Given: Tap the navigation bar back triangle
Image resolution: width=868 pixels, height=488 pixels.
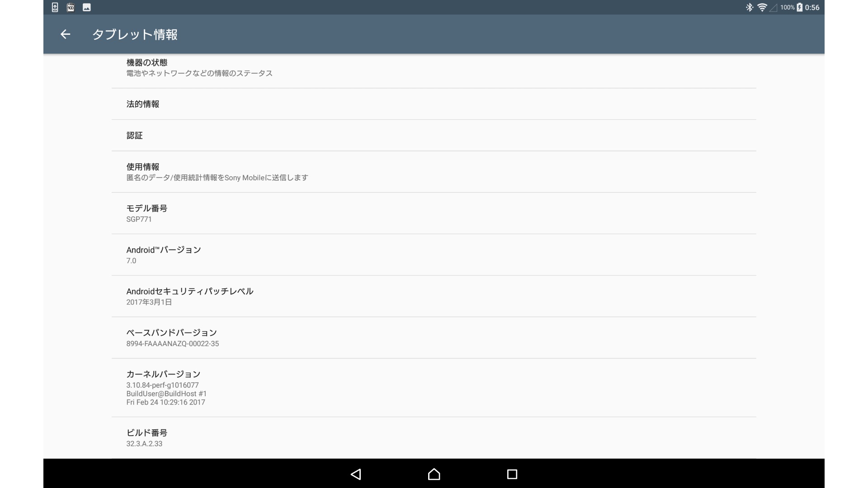Looking at the screenshot, I should tap(356, 474).
